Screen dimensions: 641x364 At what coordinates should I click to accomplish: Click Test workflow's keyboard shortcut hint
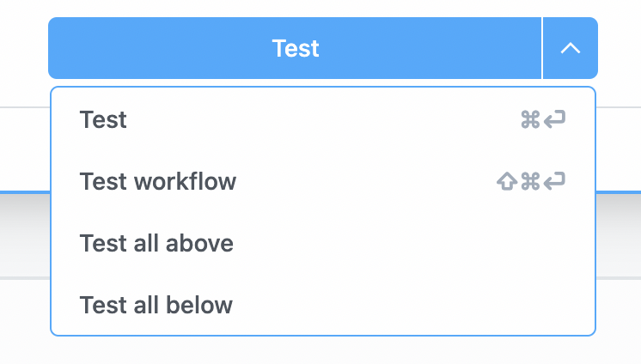pyautogui.click(x=531, y=182)
